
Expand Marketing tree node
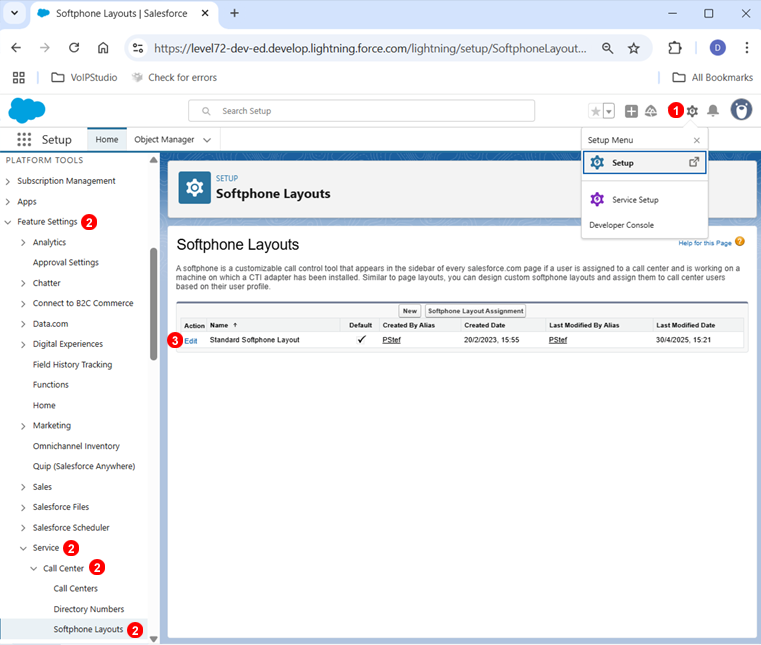tap(23, 426)
